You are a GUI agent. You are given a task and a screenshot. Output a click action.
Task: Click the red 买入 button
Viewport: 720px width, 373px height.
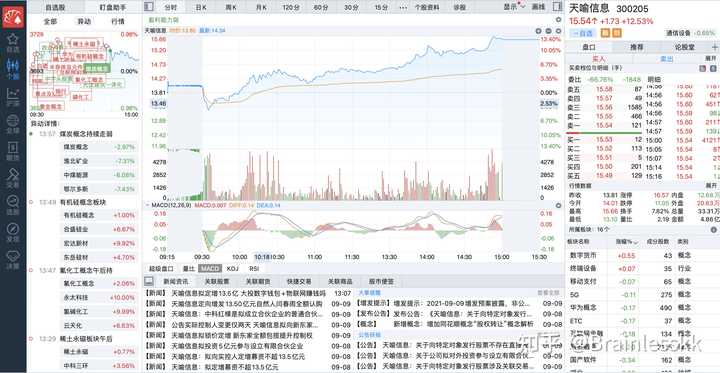pos(599,59)
